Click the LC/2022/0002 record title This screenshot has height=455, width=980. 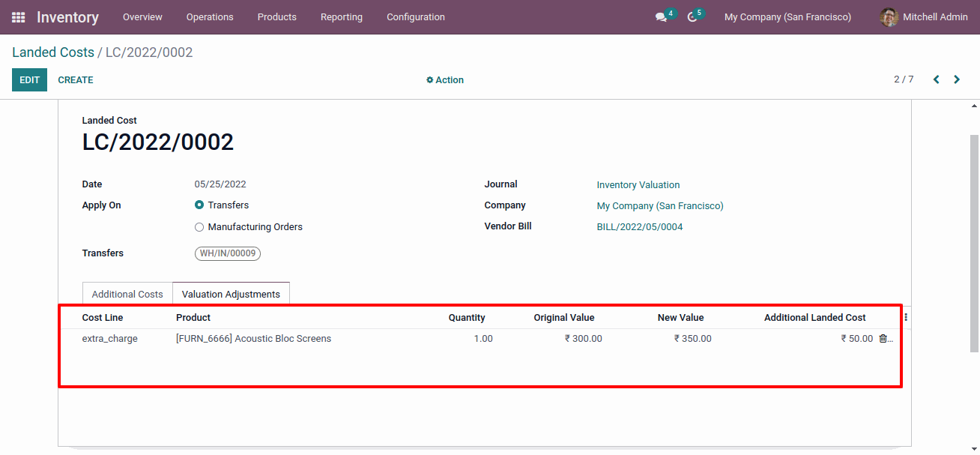pyautogui.click(x=158, y=142)
